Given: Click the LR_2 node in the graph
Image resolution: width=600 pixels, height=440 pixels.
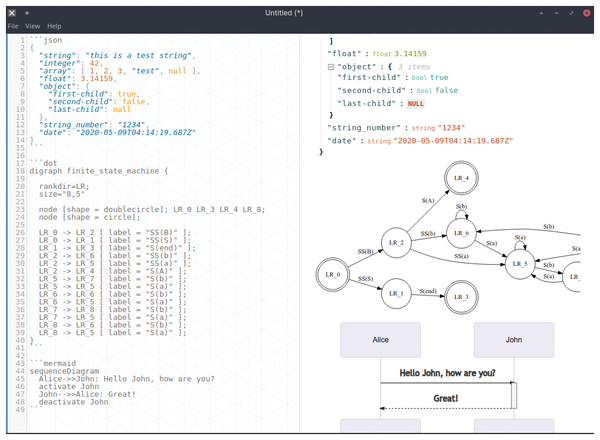Looking at the screenshot, I should click(396, 243).
